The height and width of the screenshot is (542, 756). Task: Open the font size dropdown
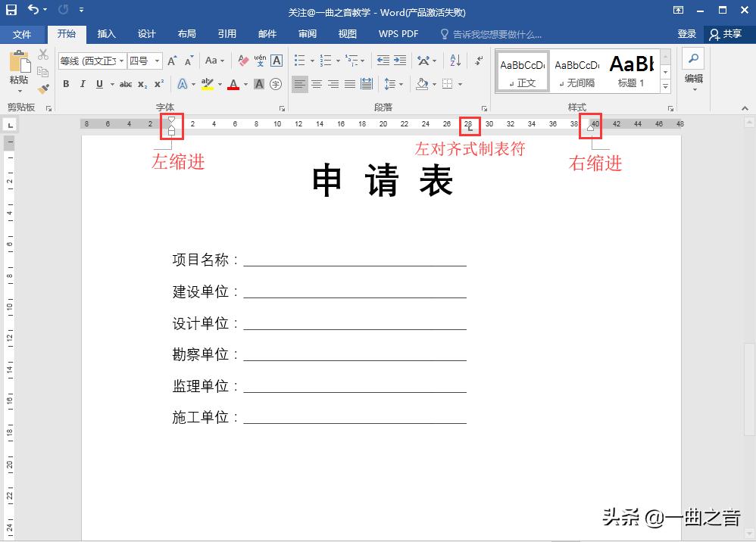(157, 61)
